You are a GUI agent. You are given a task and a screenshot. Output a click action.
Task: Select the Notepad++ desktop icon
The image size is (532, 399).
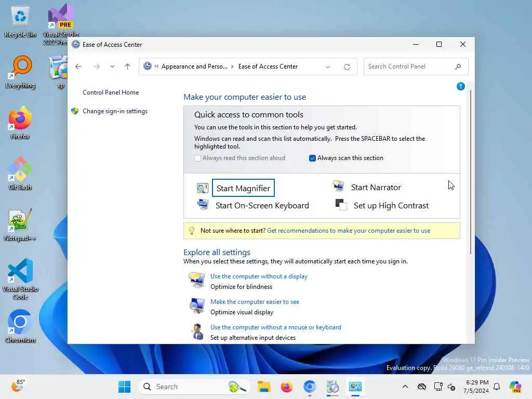click(x=20, y=224)
